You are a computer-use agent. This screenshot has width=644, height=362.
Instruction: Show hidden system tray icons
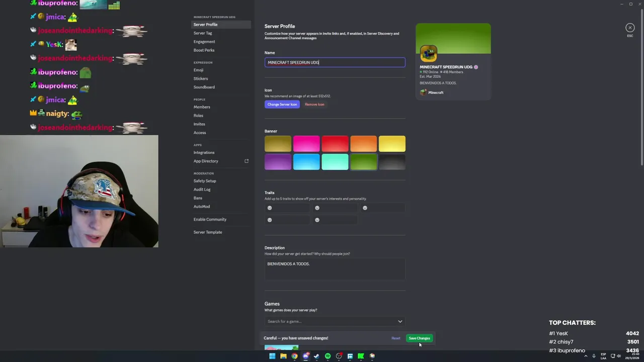pos(585,356)
